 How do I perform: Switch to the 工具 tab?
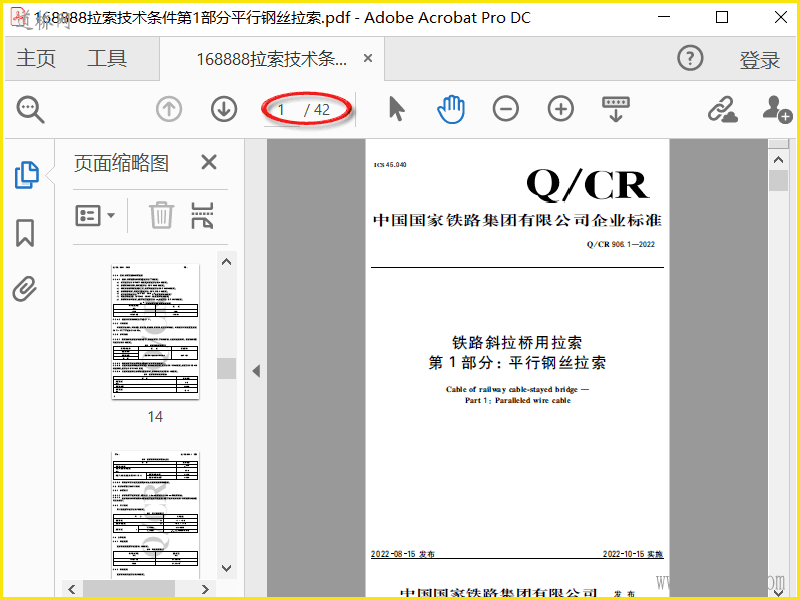tap(107, 58)
